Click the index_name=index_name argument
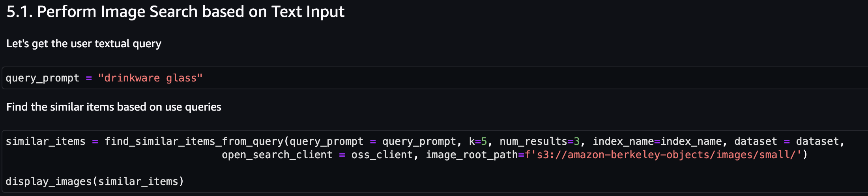Image resolution: width=868 pixels, height=196 pixels. 657,141
